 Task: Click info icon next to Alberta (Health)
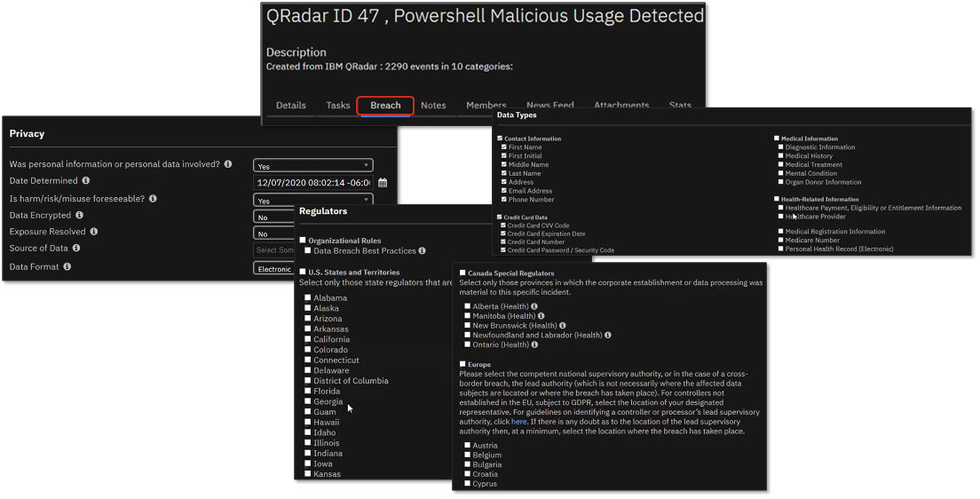(x=534, y=306)
